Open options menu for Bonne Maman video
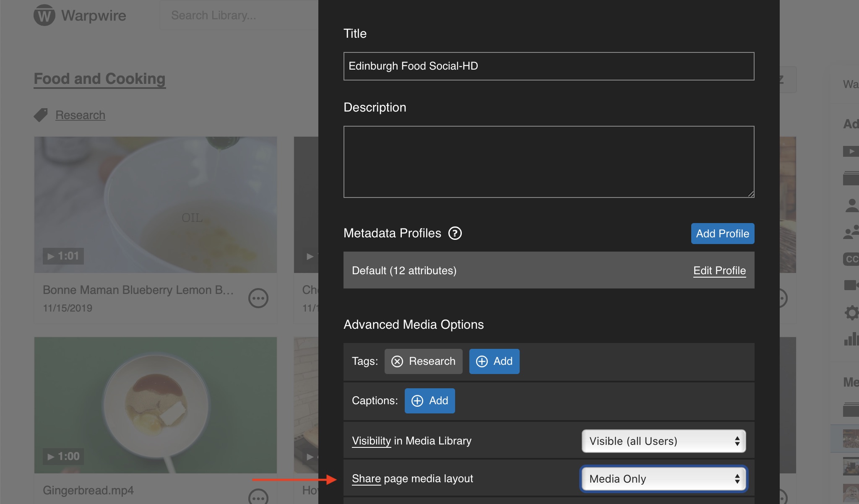 (258, 298)
